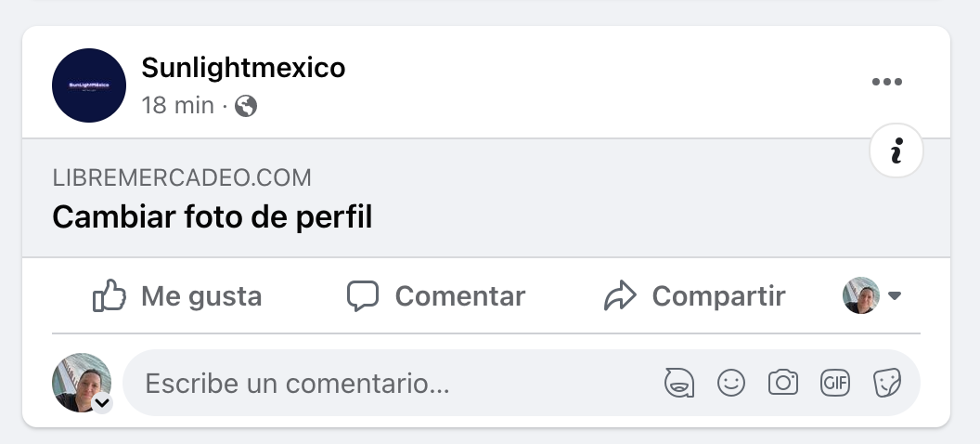Image resolution: width=980 pixels, height=444 pixels.
Task: Open the "Cambiar foto de perfil" headline
Action: pyautogui.click(x=213, y=217)
